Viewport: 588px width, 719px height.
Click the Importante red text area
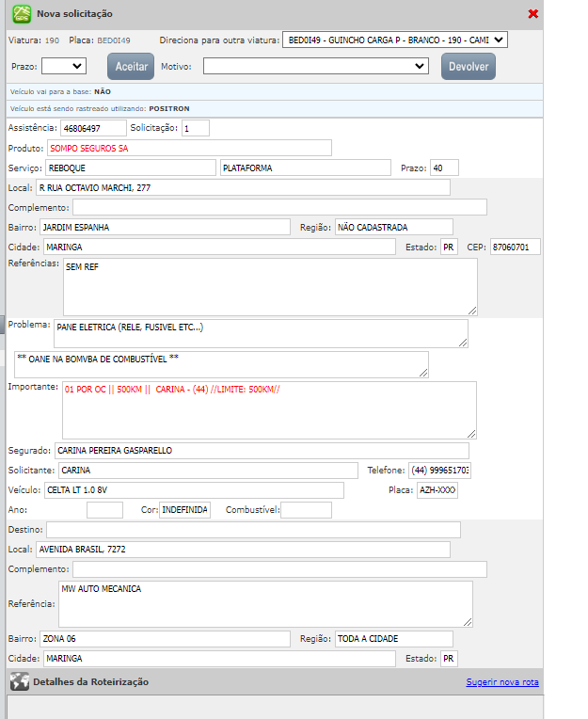click(269, 409)
